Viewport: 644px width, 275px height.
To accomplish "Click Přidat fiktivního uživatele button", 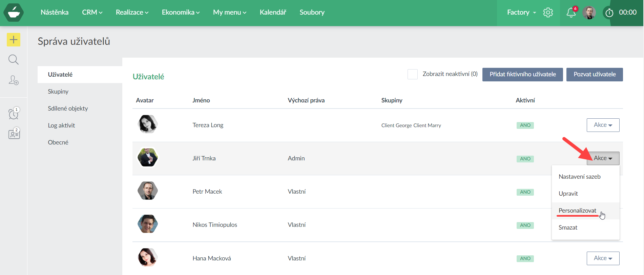I will click(x=522, y=75).
